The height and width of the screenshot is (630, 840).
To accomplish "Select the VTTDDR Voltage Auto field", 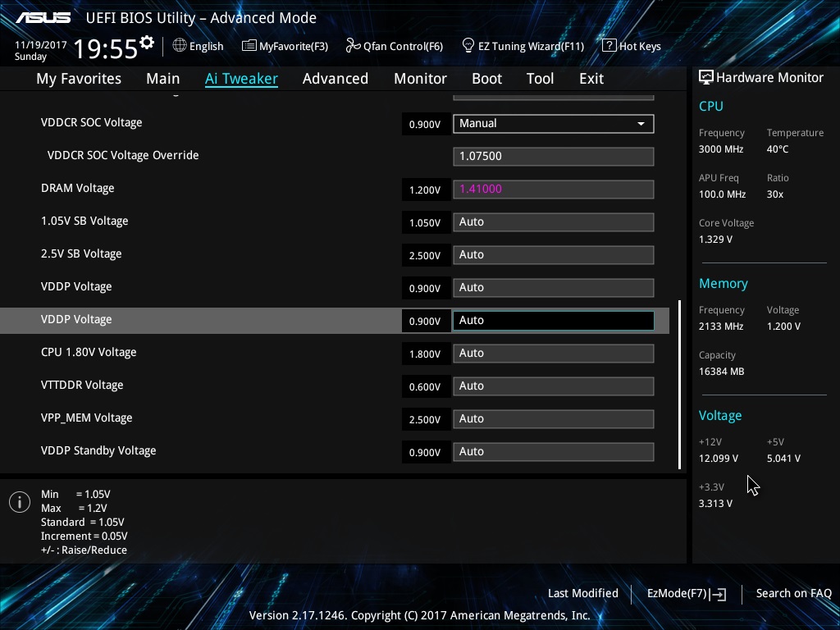I will click(x=554, y=386).
